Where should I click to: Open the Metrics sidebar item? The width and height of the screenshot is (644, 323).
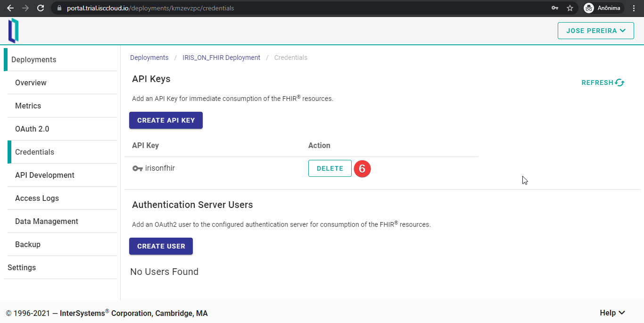[62, 106]
